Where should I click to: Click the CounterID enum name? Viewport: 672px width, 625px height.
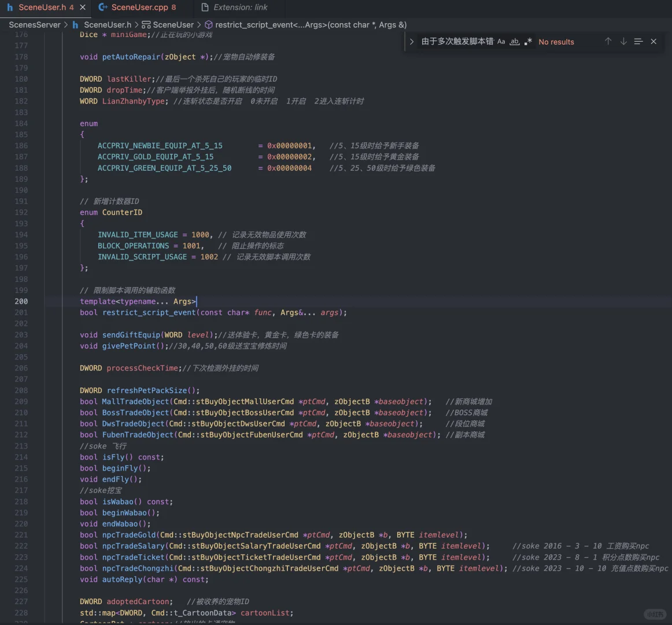point(122,212)
